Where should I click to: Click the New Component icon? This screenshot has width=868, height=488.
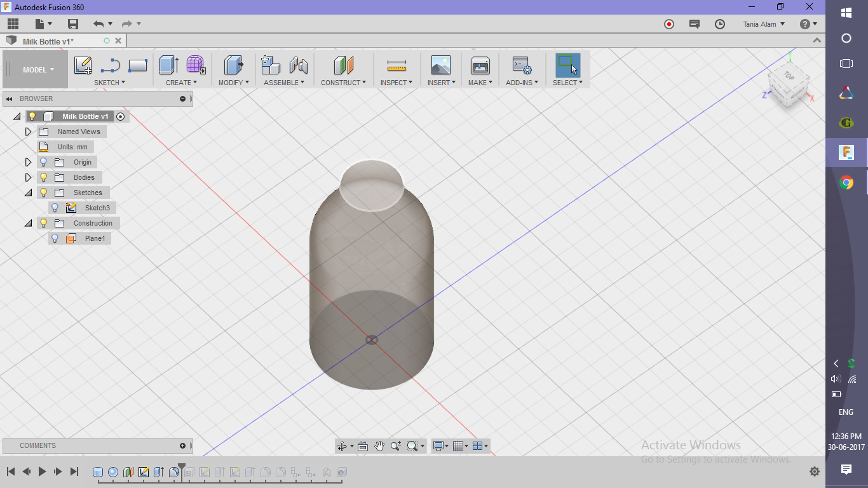click(271, 65)
